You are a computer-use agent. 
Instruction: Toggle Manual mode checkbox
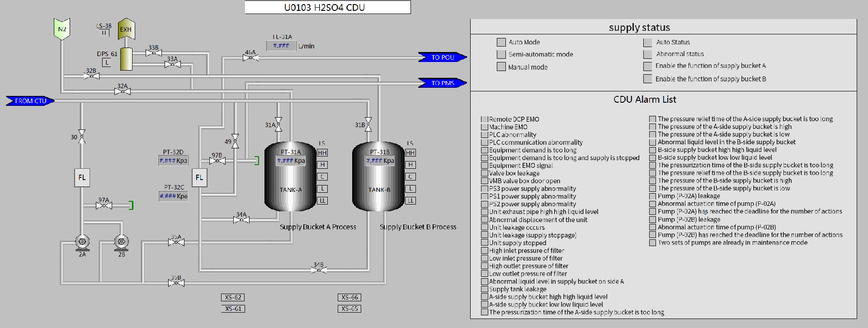(501, 67)
